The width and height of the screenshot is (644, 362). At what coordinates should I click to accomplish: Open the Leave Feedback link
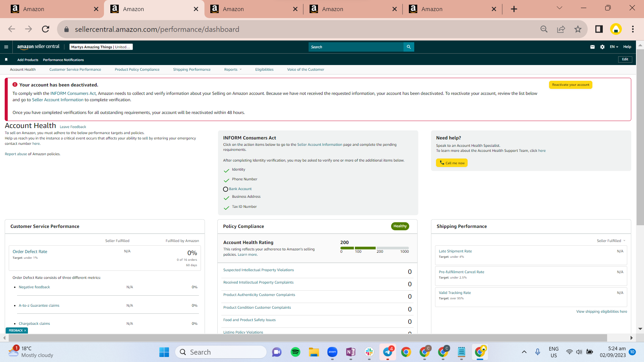click(73, 127)
